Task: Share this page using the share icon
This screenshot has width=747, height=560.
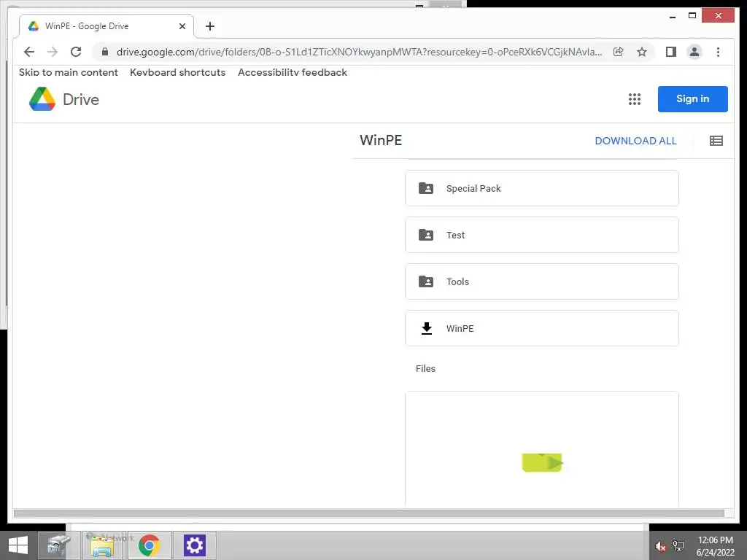Action: 619,52
